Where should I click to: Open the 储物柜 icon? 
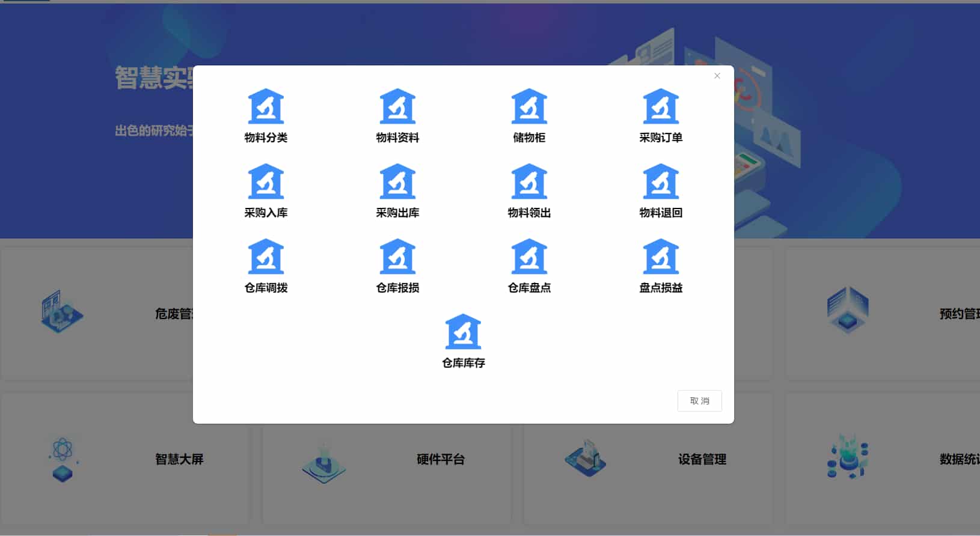point(529,106)
